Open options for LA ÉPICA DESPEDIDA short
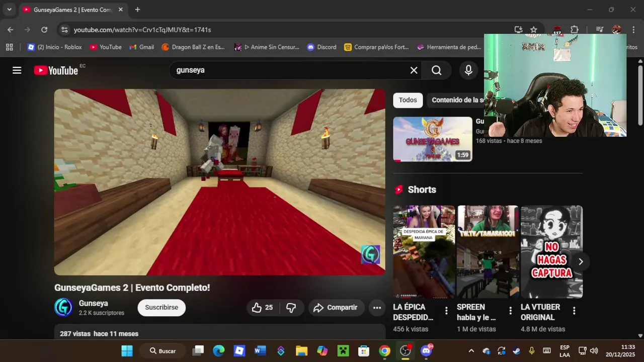 pos(446,311)
